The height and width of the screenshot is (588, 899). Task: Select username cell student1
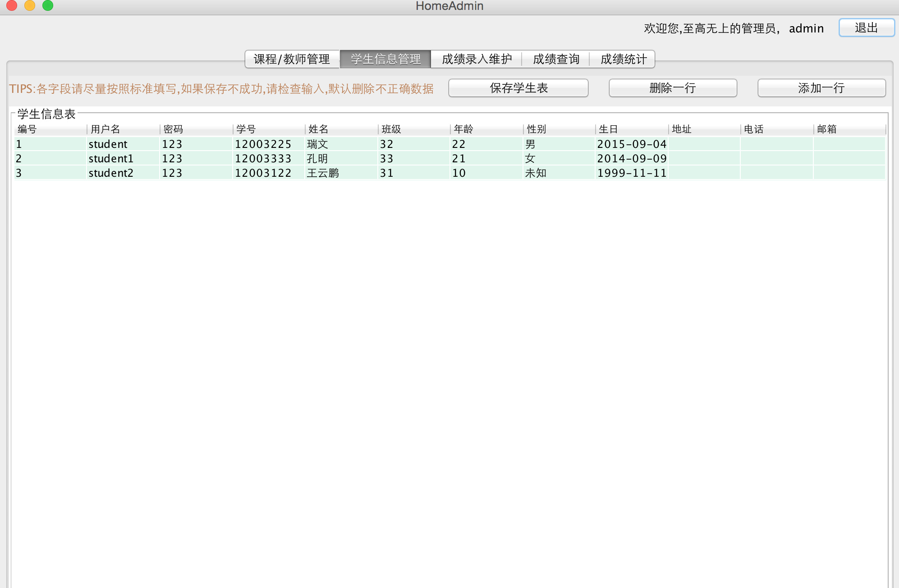[x=111, y=159]
